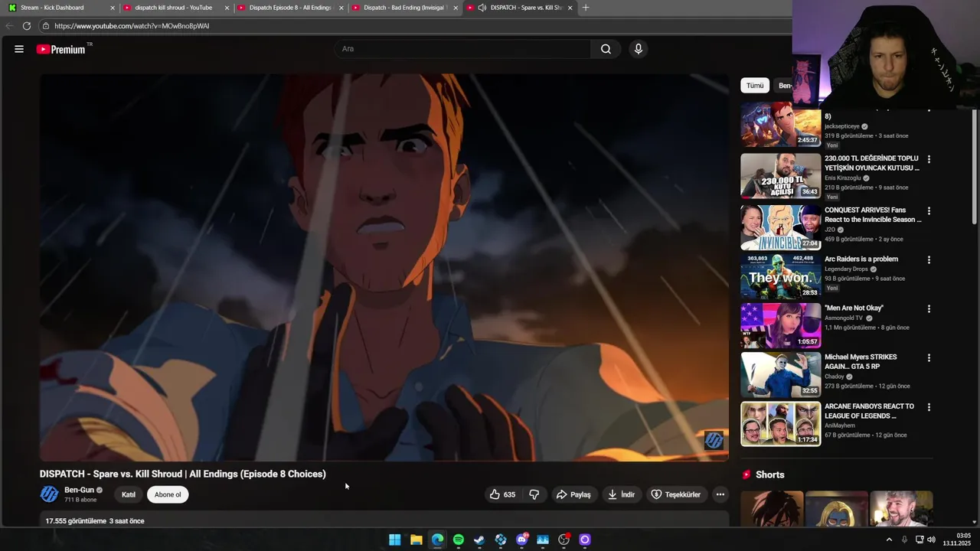980x551 pixels.
Task: Open Discord from the taskbar
Action: [x=521, y=540]
